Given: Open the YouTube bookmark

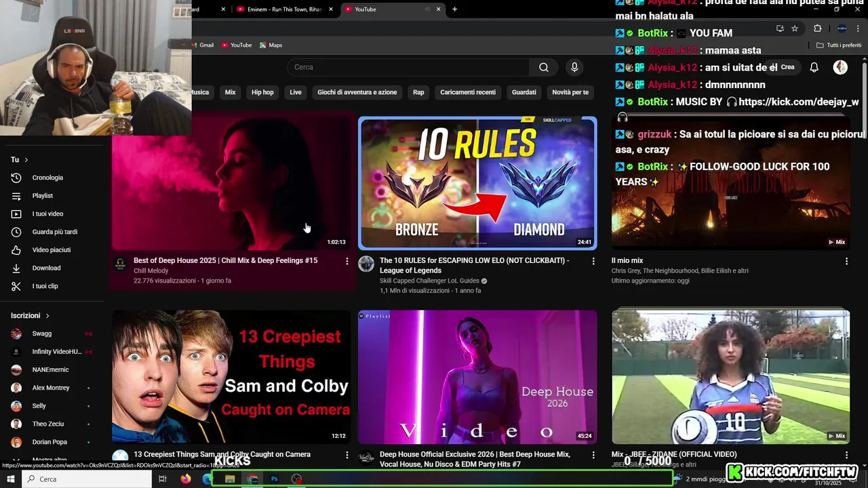Looking at the screenshot, I should point(236,45).
